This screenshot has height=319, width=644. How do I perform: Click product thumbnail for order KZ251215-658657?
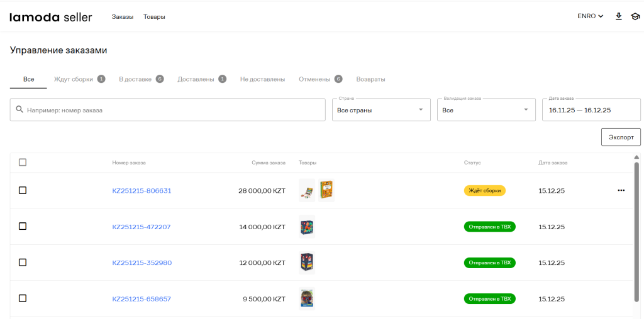(x=307, y=298)
